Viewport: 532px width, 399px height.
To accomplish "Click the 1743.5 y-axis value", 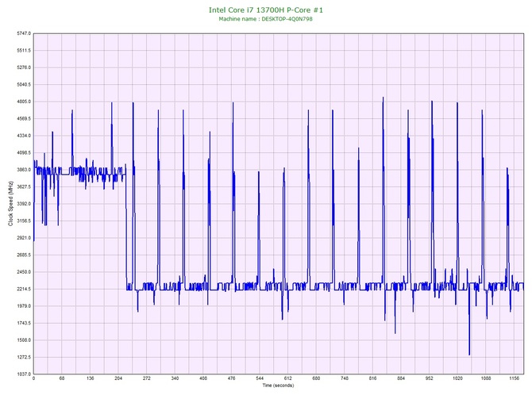I will 24,323.
